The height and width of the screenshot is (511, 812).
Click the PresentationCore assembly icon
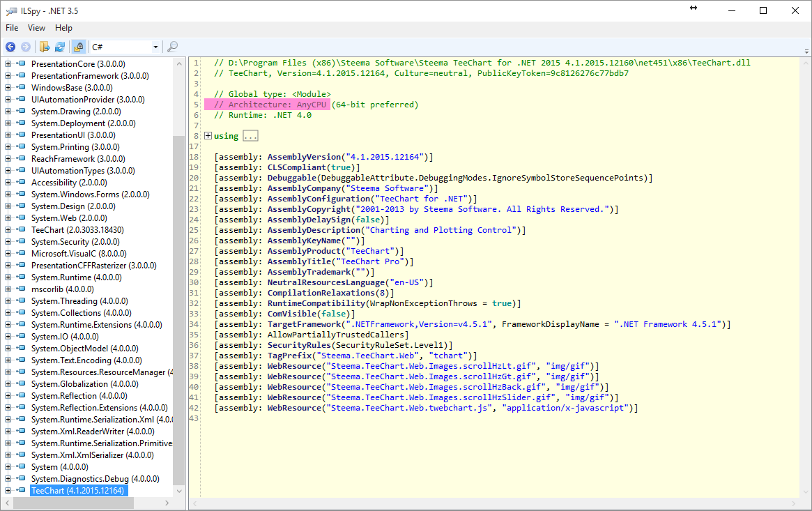click(21, 63)
